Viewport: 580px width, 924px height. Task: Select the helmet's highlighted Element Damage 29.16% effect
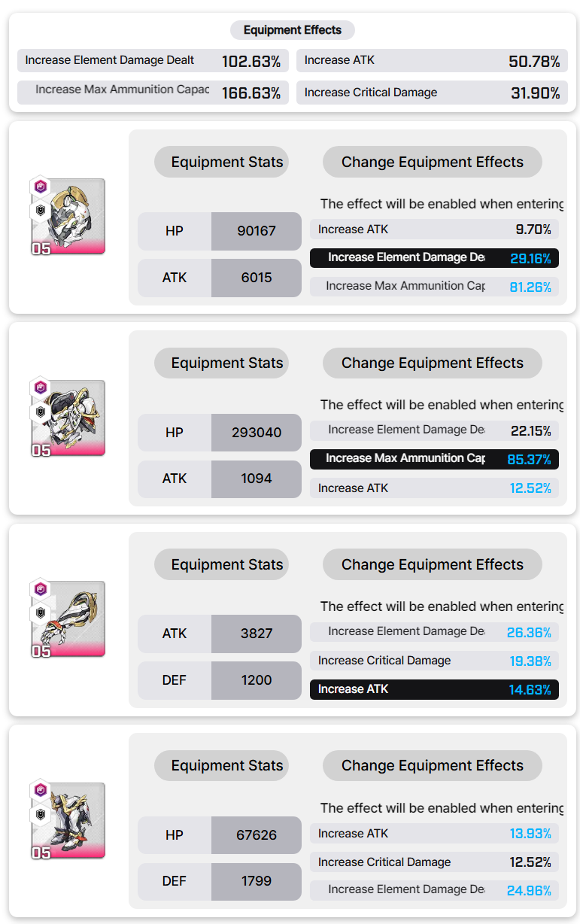click(x=434, y=258)
